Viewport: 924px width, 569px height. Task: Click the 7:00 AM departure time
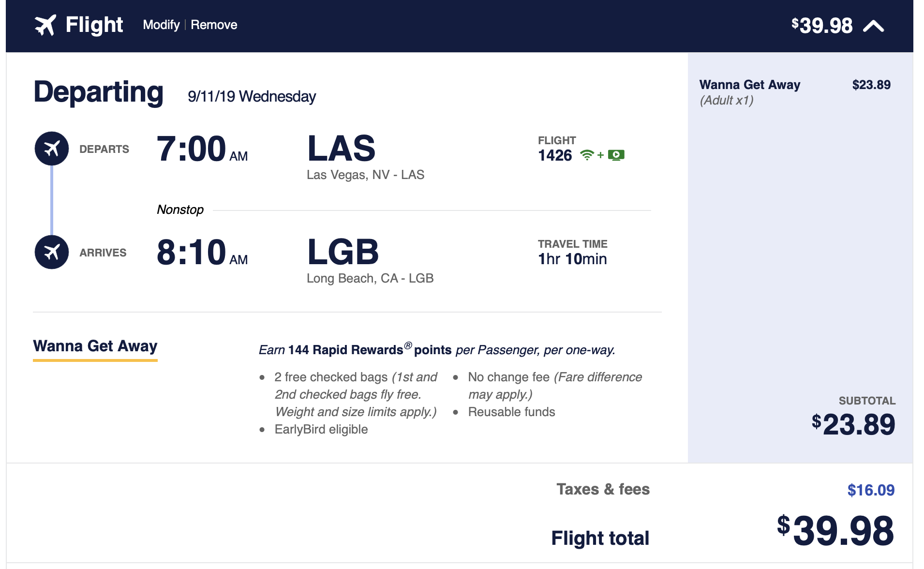tap(202, 149)
